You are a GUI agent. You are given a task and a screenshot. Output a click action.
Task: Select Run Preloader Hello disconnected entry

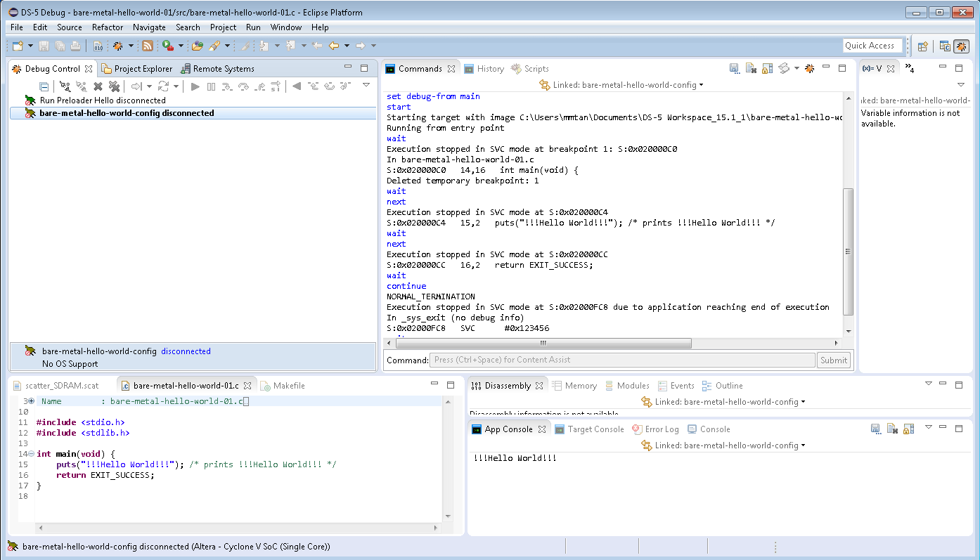103,100
